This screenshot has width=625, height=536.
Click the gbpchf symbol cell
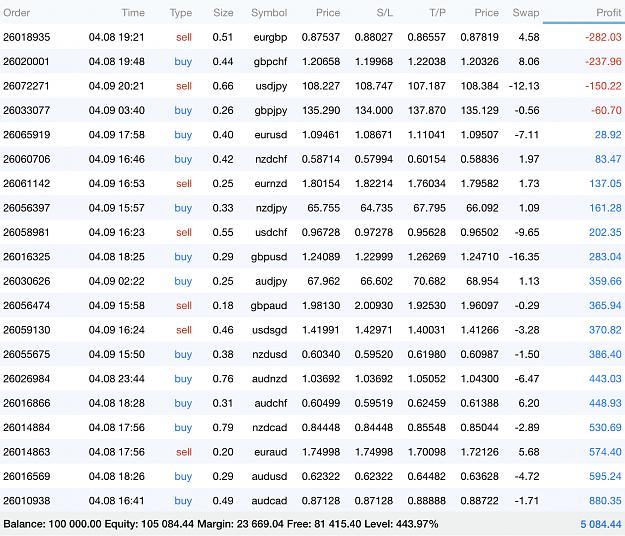(x=270, y=62)
